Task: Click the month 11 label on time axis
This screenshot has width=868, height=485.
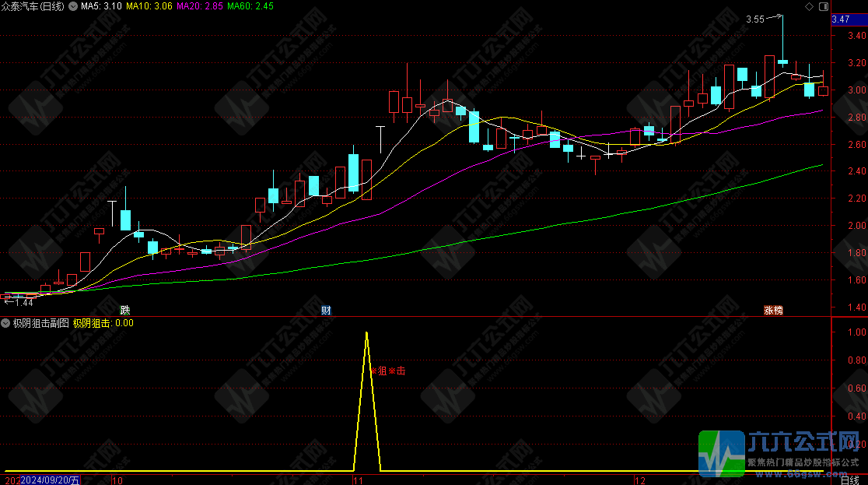Action: tap(358, 480)
